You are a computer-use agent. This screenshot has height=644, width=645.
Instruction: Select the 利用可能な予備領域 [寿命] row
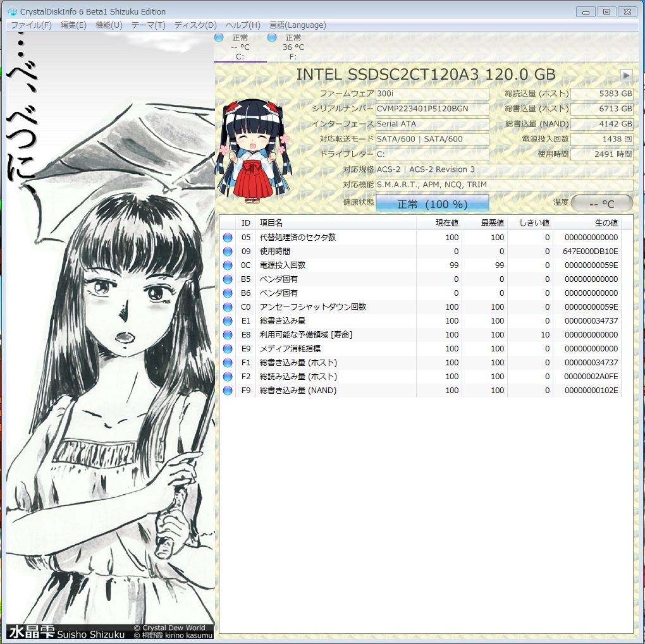(x=421, y=335)
